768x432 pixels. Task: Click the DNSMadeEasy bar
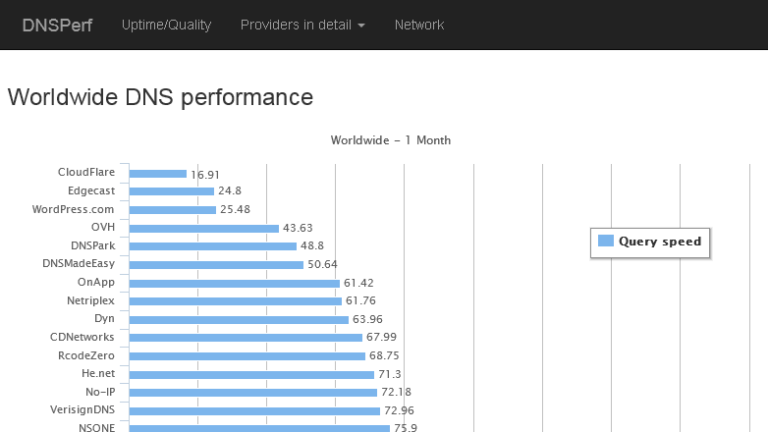[216, 264]
